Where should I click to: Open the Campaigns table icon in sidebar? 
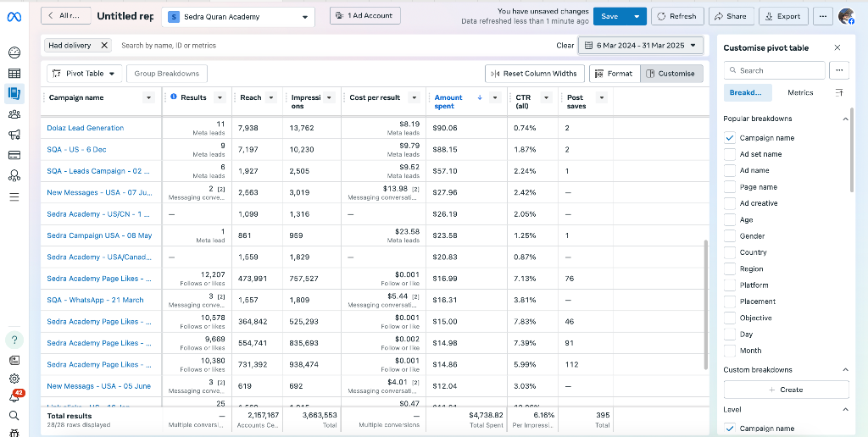pos(14,74)
